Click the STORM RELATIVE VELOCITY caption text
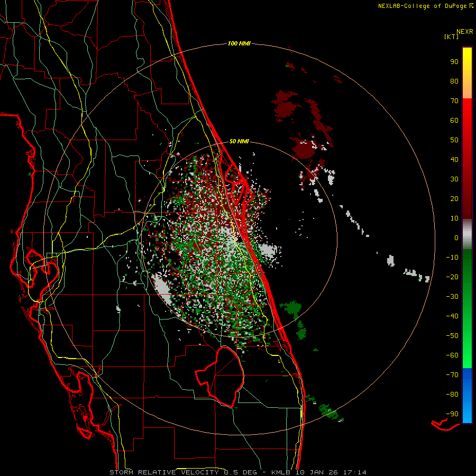The image size is (476, 476). (164, 472)
